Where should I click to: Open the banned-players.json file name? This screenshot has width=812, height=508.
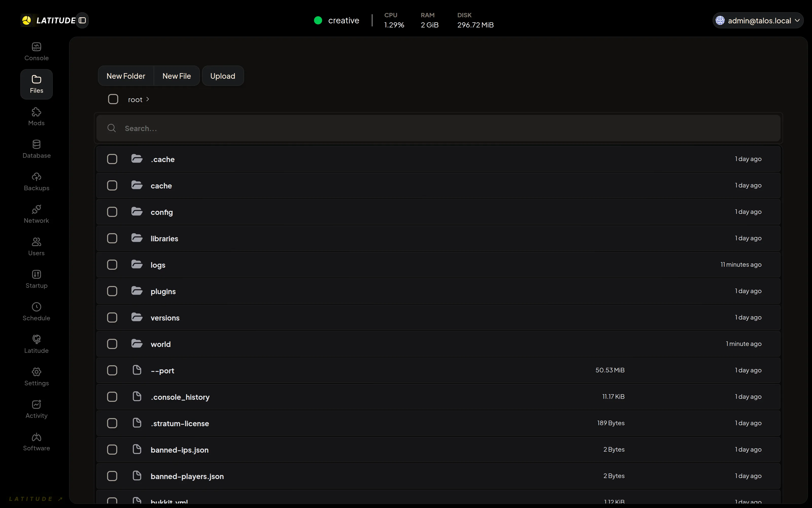pos(187,477)
